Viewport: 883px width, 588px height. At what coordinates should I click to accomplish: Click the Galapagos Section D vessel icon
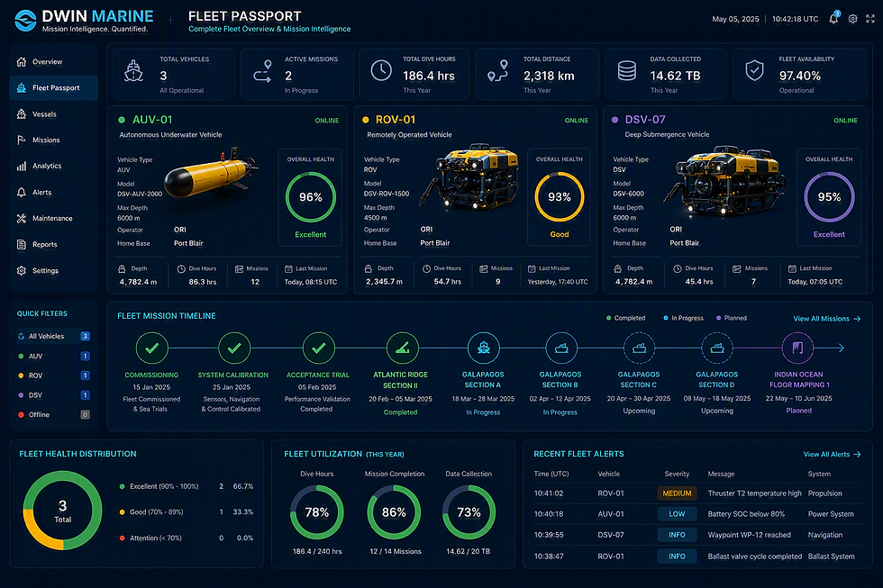tap(717, 348)
